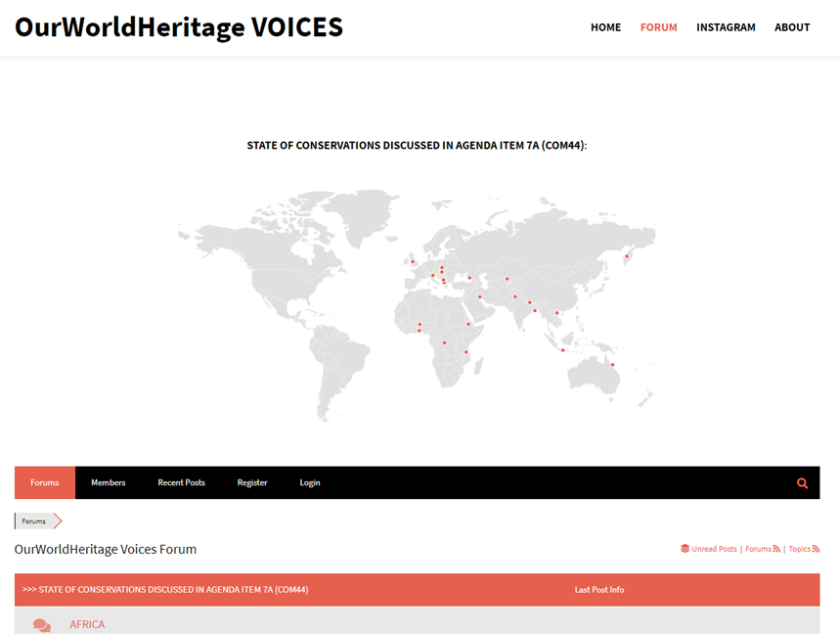Viewport: 840px width, 634px height.
Task: Click the map marker in Turkey
Action: click(x=469, y=278)
